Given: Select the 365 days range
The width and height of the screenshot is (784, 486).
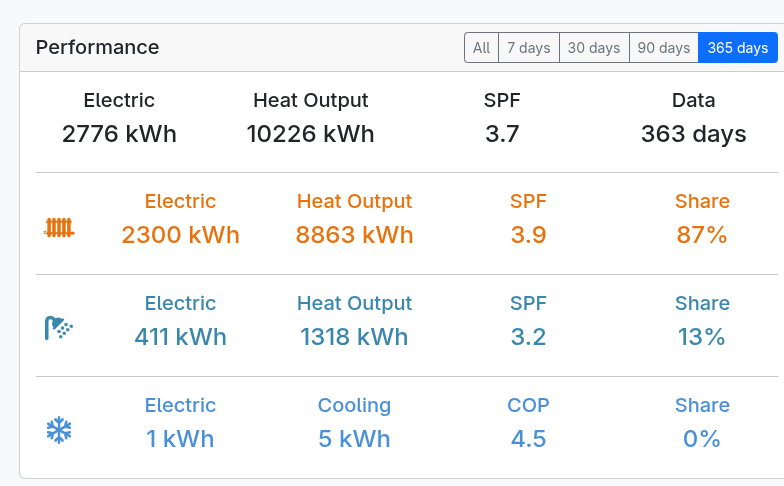Looking at the screenshot, I should tap(738, 48).
